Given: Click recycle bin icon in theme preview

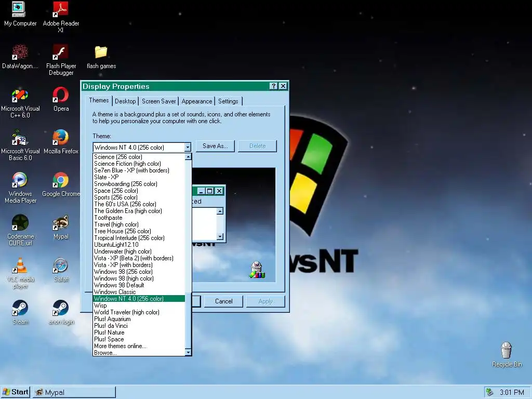Looking at the screenshot, I should pyautogui.click(x=257, y=270).
